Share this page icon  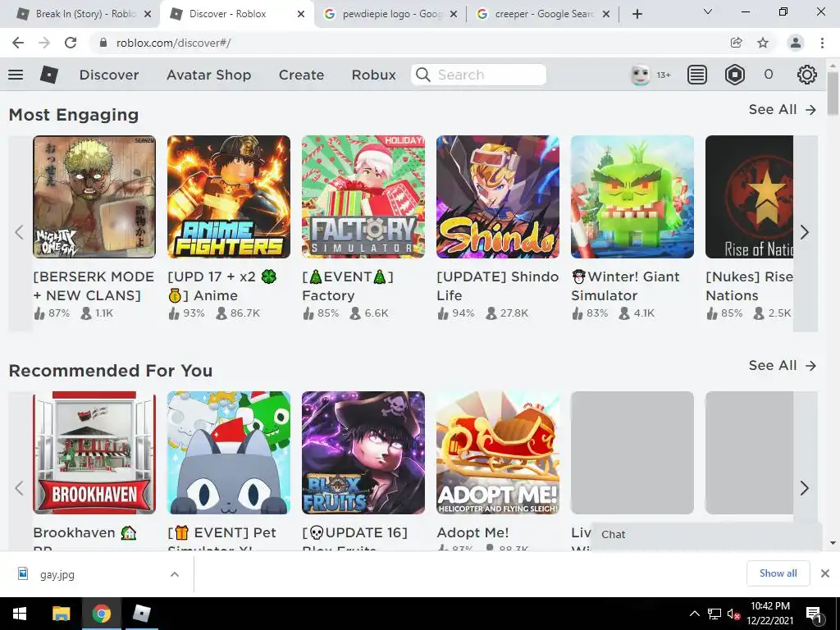(737, 43)
